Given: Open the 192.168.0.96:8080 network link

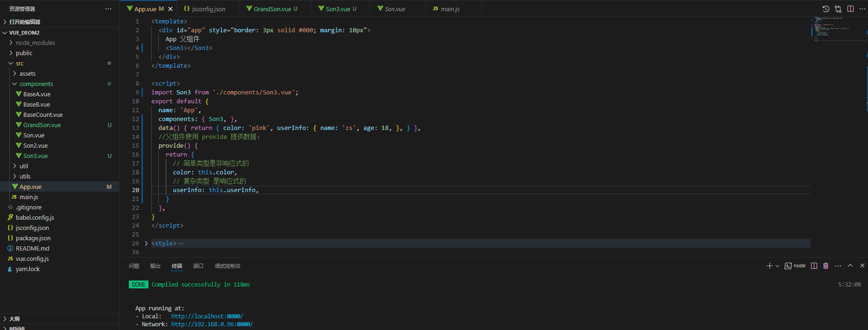Looking at the screenshot, I should [212, 324].
